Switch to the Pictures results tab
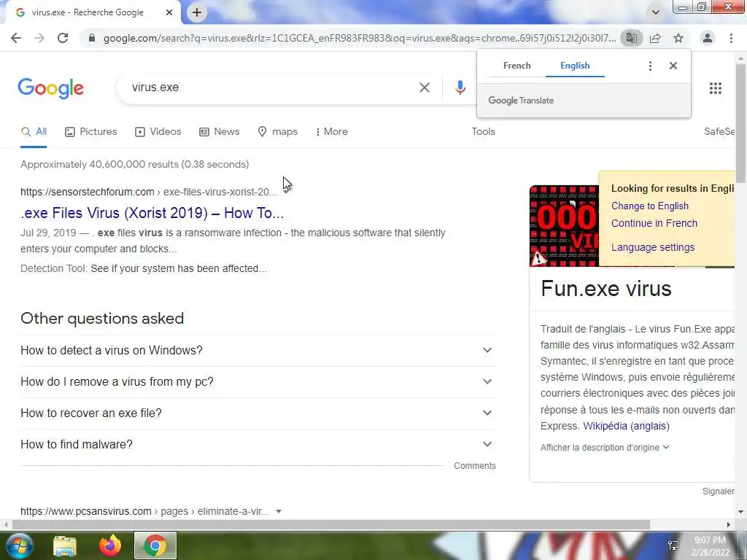The height and width of the screenshot is (560, 747). point(90,132)
